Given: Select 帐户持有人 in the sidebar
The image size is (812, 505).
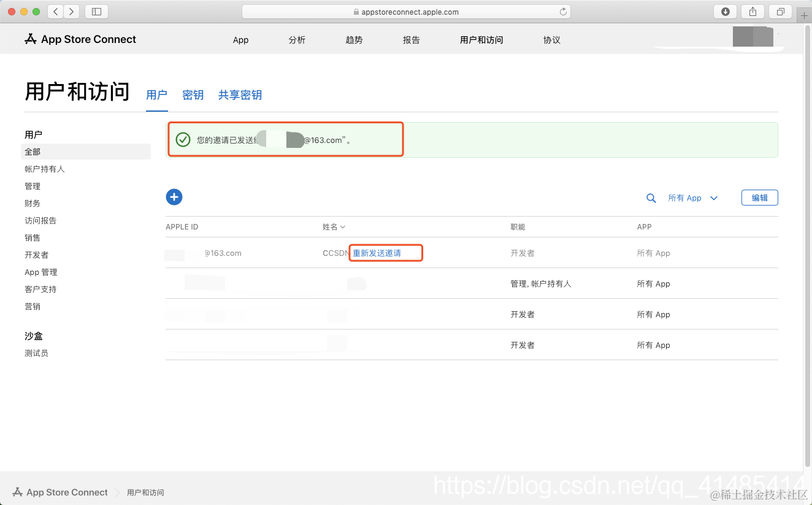Looking at the screenshot, I should click(x=45, y=169).
